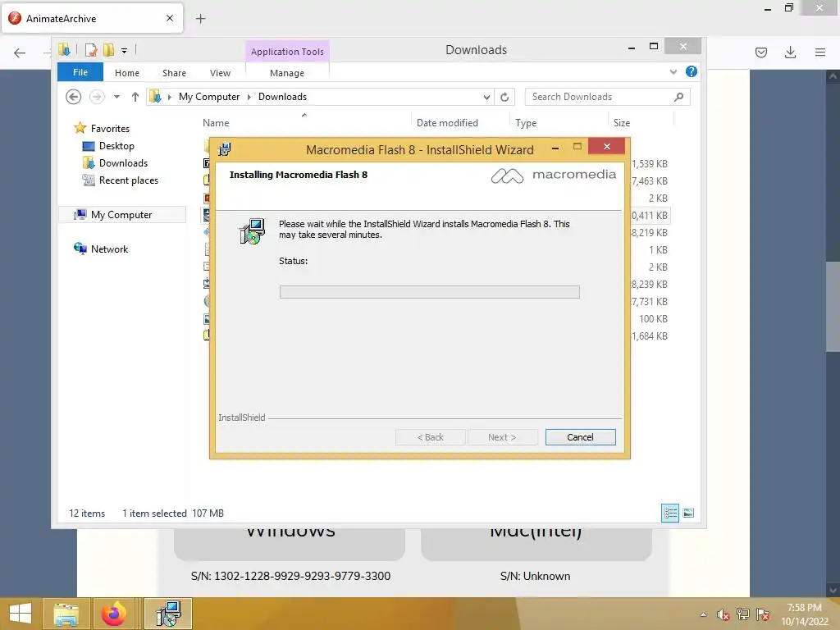Open the Firefox hamburger menu
This screenshot has height=630, width=840.
[x=820, y=52]
